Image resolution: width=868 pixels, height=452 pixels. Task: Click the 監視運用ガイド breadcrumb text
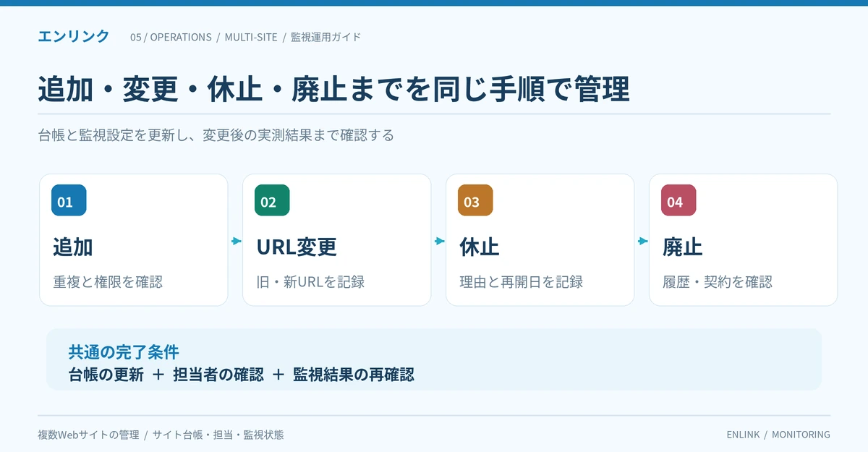coord(325,37)
